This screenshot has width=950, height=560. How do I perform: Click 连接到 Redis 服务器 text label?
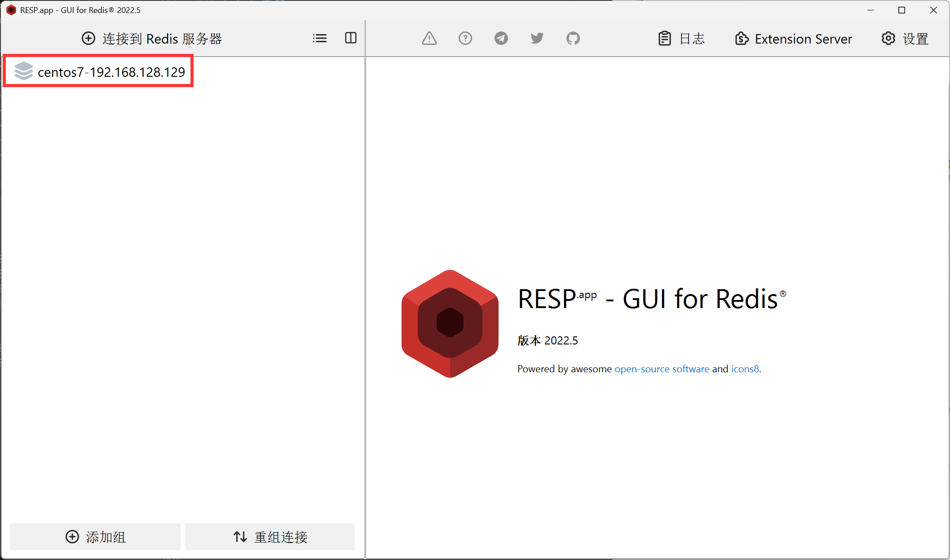[162, 39]
